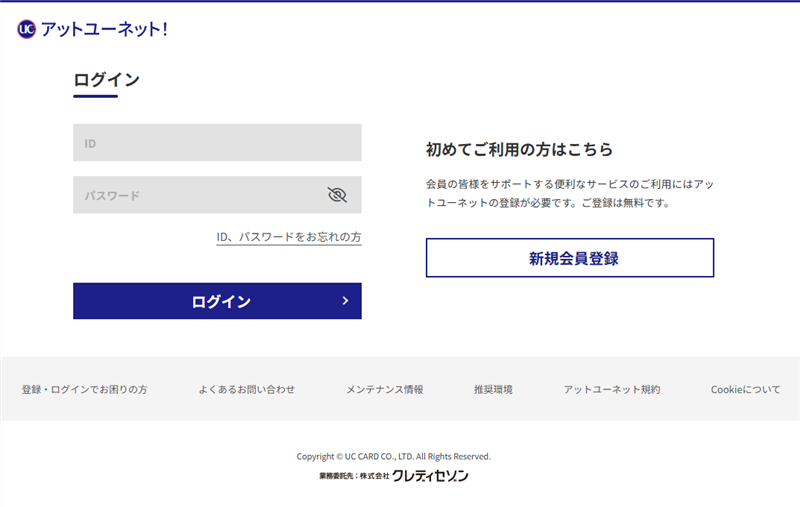Click the 初めてご利用の方はこちら heading
Viewport: 800px width, 507px height.
[x=519, y=149]
